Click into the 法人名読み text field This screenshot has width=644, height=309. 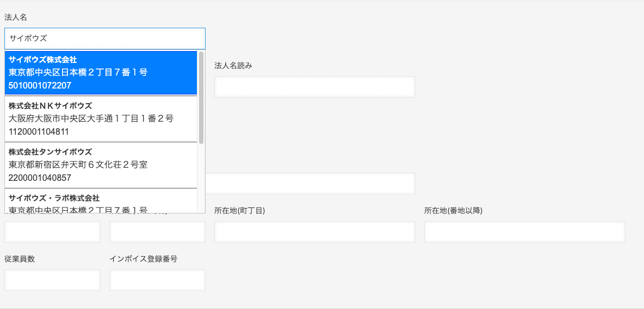[314, 87]
